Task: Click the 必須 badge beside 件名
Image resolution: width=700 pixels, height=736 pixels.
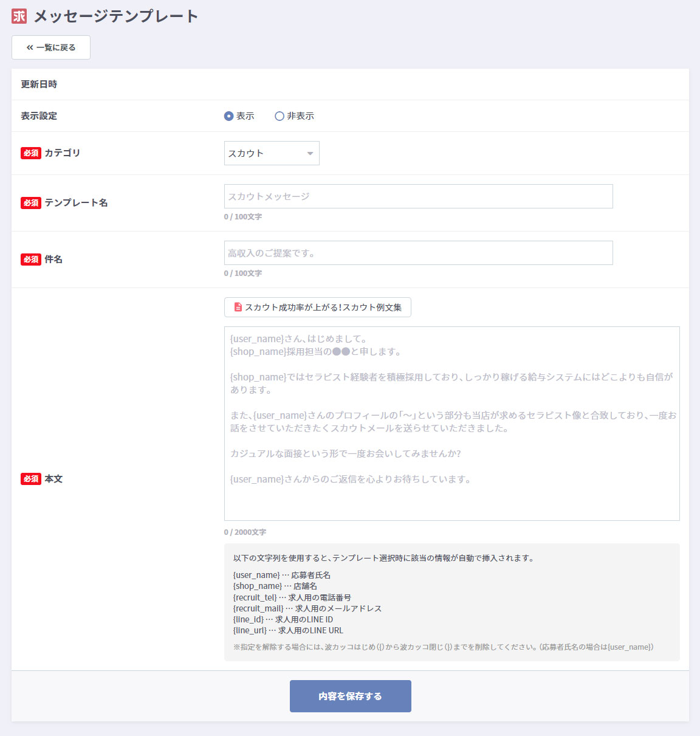Action: coord(31,260)
